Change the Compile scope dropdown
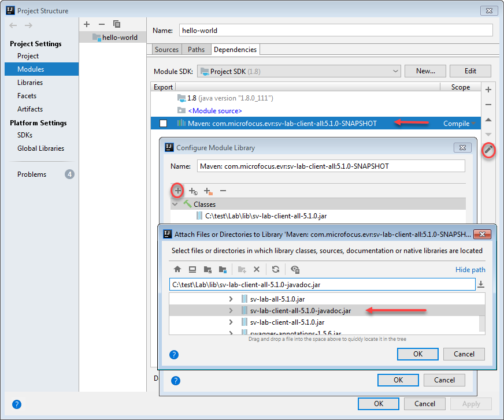504x420 pixels. coord(459,124)
